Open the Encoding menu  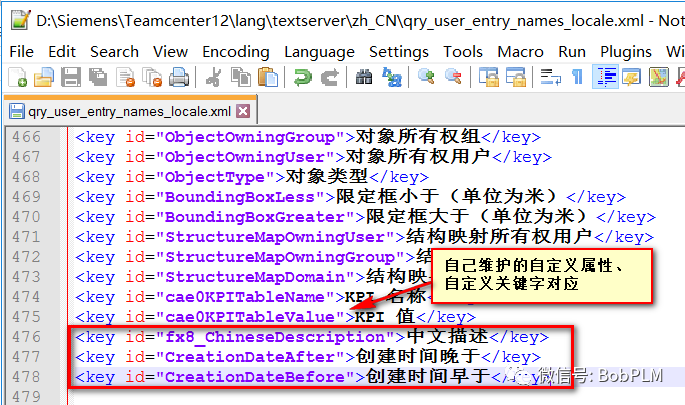coord(236,52)
